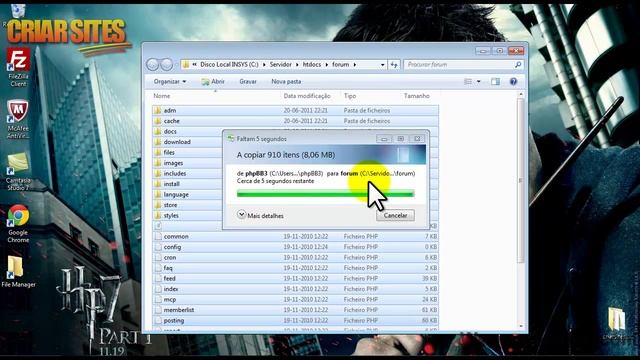The width and height of the screenshot is (640, 360).
Task: Select the download folder icon
Action: (158, 142)
